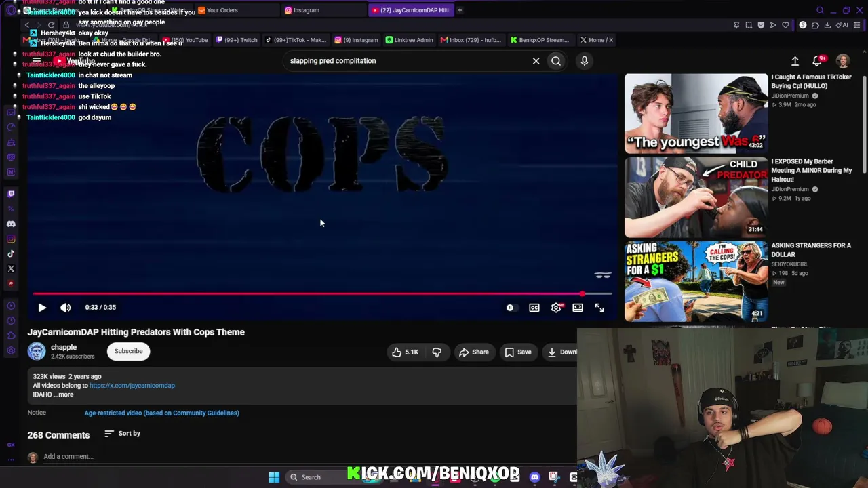Open the chapple channel avatar
Screen dimensions: 868x488
pyautogui.click(x=37, y=351)
